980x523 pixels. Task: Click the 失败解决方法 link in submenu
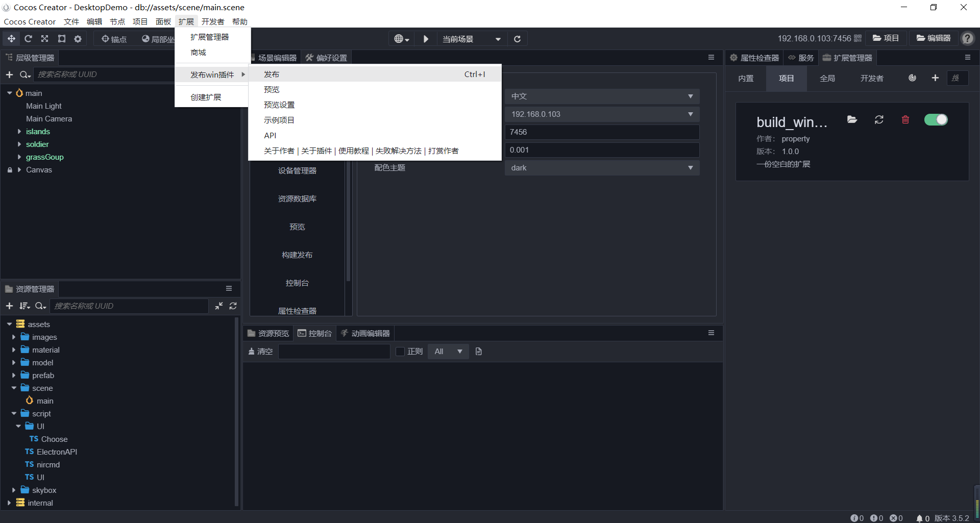coord(398,151)
